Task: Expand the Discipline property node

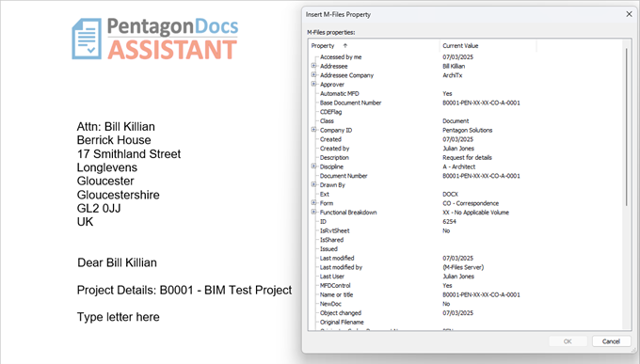Action: click(x=313, y=166)
